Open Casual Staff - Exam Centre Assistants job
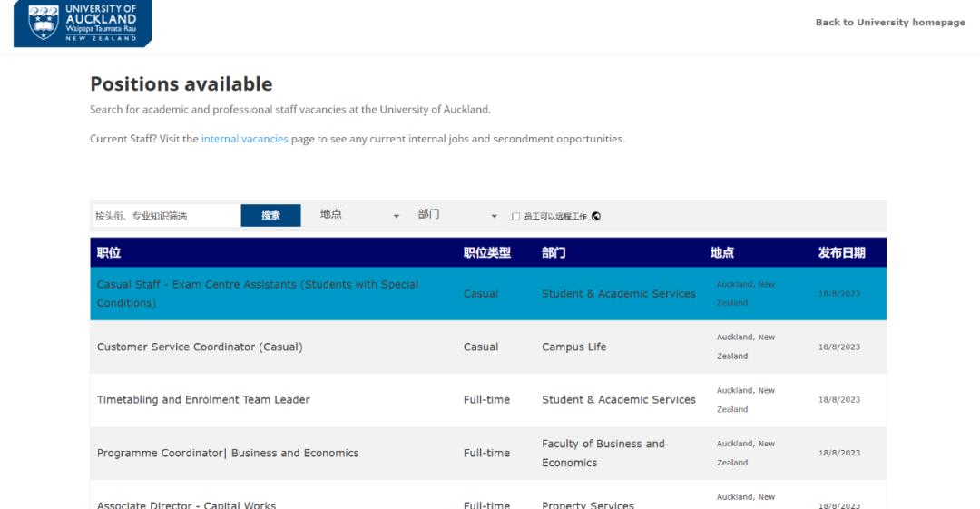 (257, 293)
